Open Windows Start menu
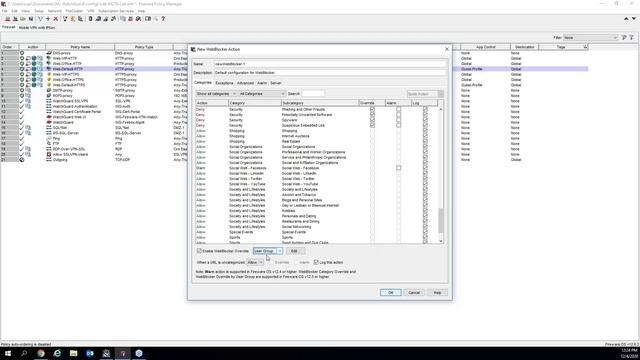 pos(8,353)
